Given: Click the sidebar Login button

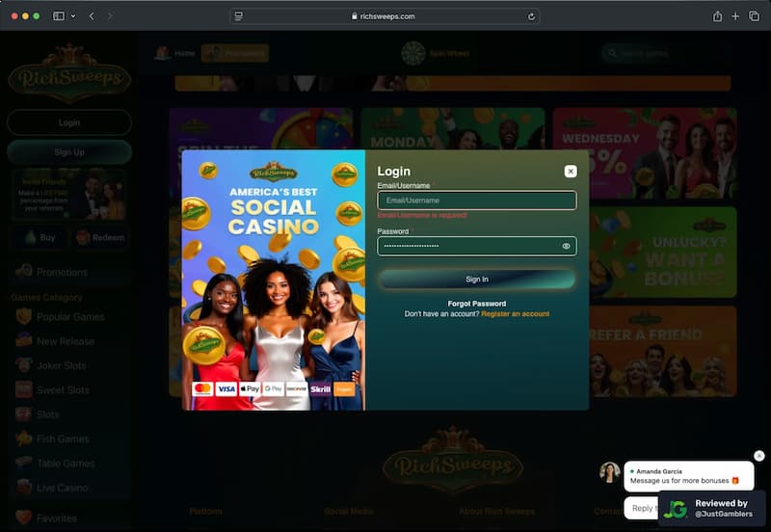Looking at the screenshot, I should [69, 122].
